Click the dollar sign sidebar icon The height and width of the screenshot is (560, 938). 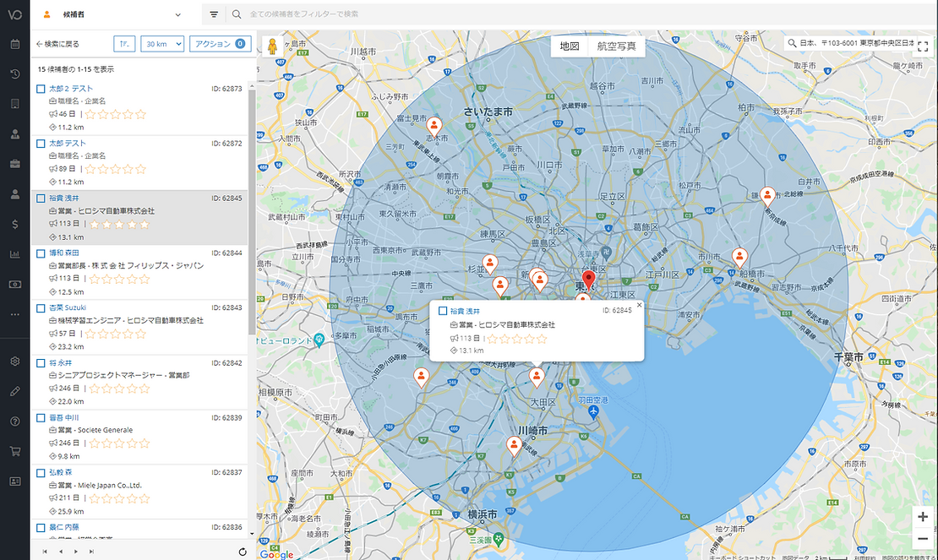click(14, 224)
